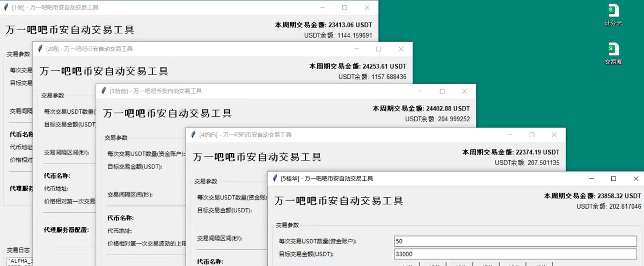This screenshot has width=644, height=266.
Task: Minimize the [1俊] window
Action: pyautogui.click(x=322, y=8)
